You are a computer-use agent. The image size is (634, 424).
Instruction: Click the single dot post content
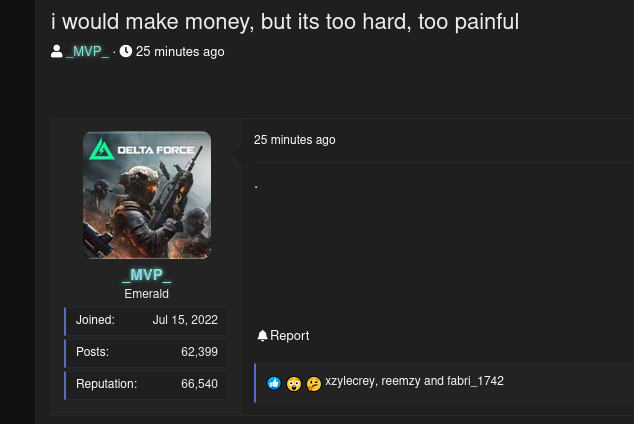point(256,187)
